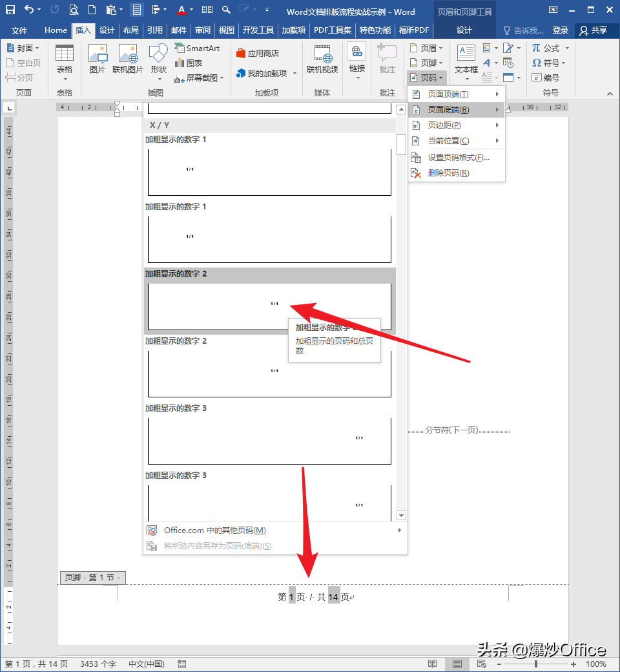This screenshot has height=672, width=620.
Task: Expand the 页眉 header dropdown
Action: (x=426, y=48)
